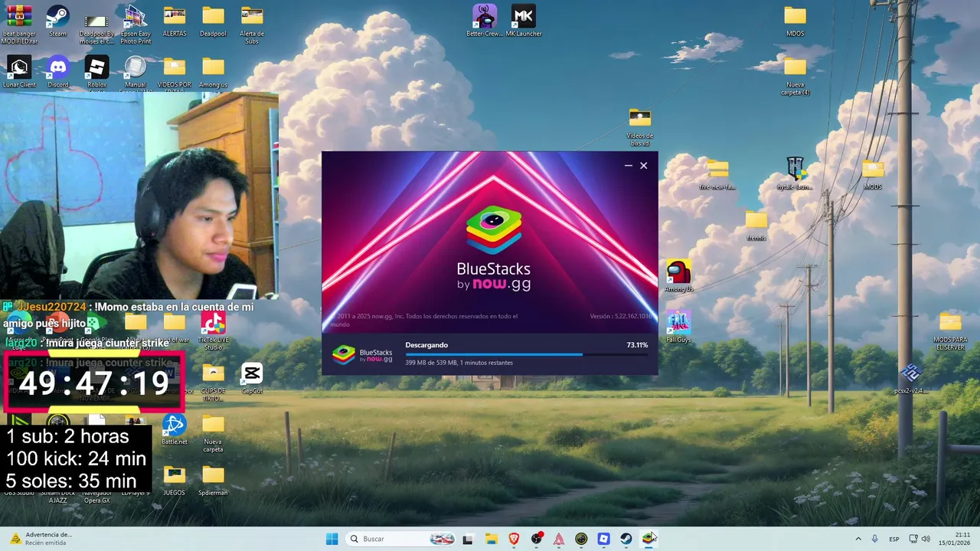
Task: Click the BlueStacks logo in installer
Action: (x=494, y=249)
